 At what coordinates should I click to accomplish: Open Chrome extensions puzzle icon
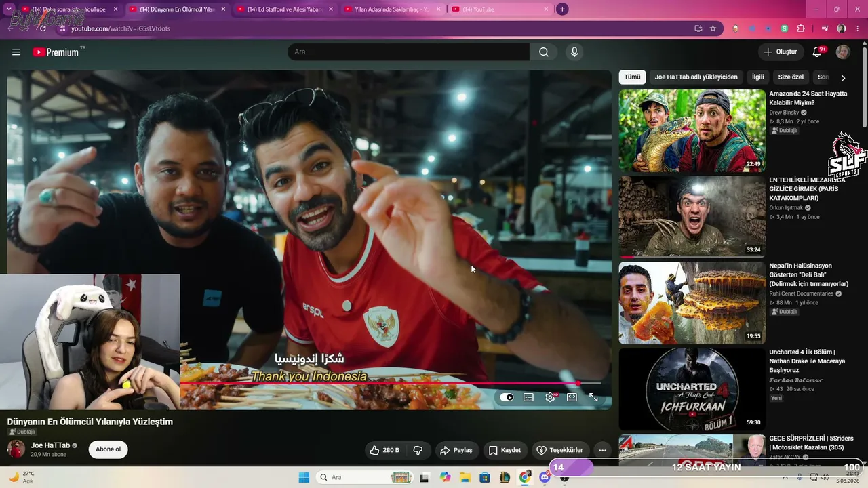click(801, 28)
